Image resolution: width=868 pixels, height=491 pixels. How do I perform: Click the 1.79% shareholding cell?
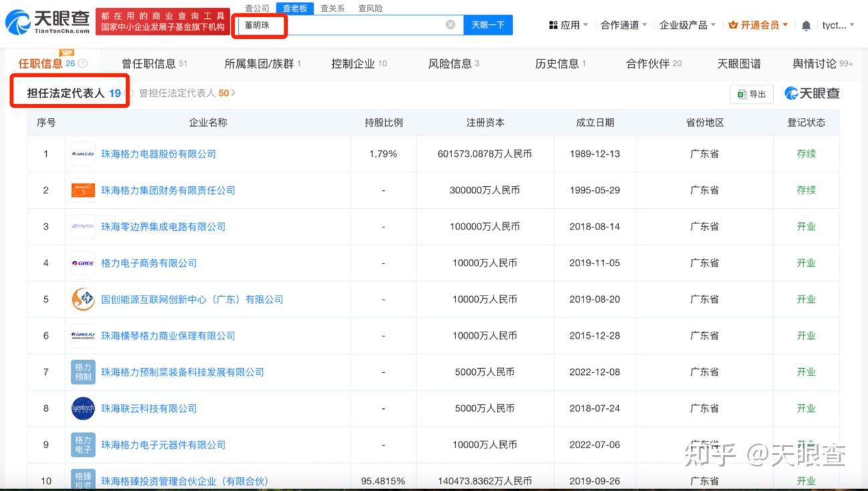click(383, 154)
